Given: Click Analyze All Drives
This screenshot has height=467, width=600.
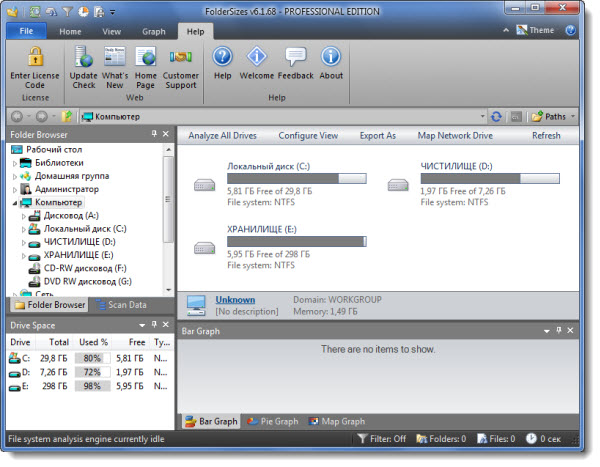Looking at the screenshot, I should [223, 135].
